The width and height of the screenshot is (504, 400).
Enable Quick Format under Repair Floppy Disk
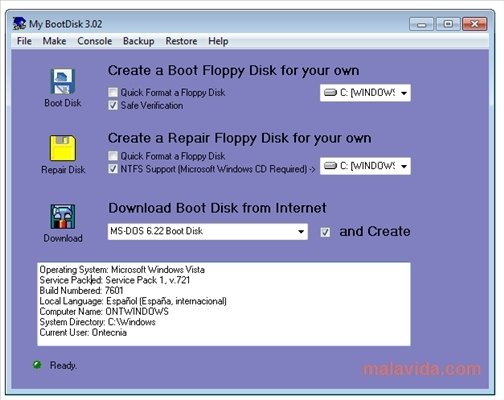(113, 156)
